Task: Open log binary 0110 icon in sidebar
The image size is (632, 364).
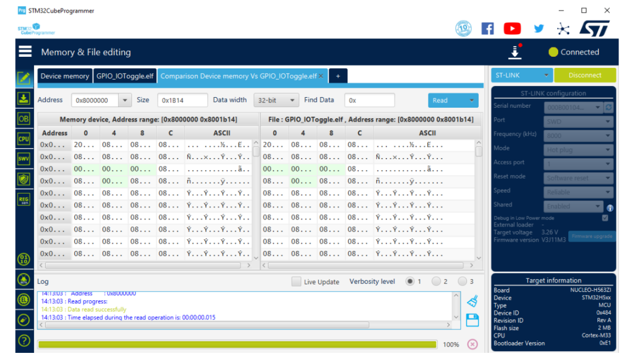Action: click(24, 259)
